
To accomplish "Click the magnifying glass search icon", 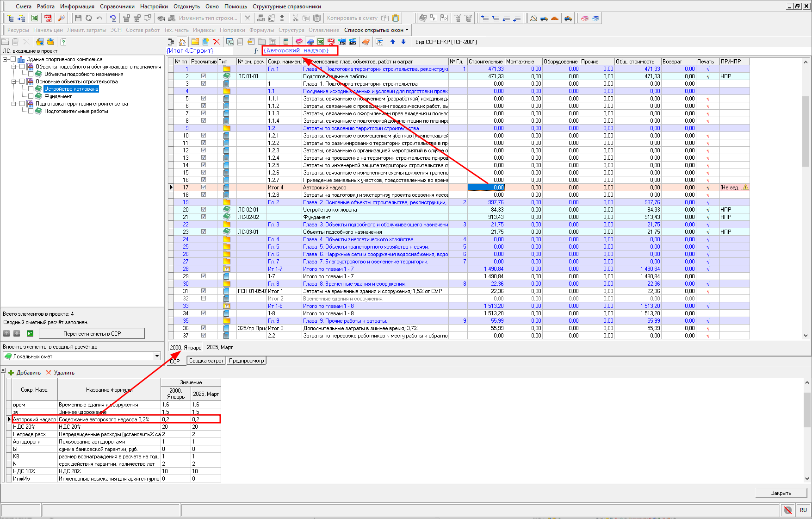I will [61, 18].
